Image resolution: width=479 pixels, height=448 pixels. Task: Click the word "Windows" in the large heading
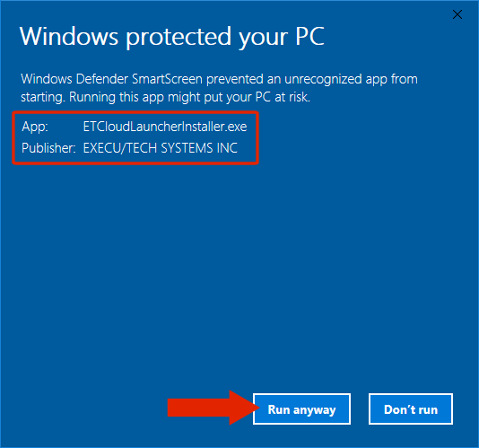pos(69,36)
